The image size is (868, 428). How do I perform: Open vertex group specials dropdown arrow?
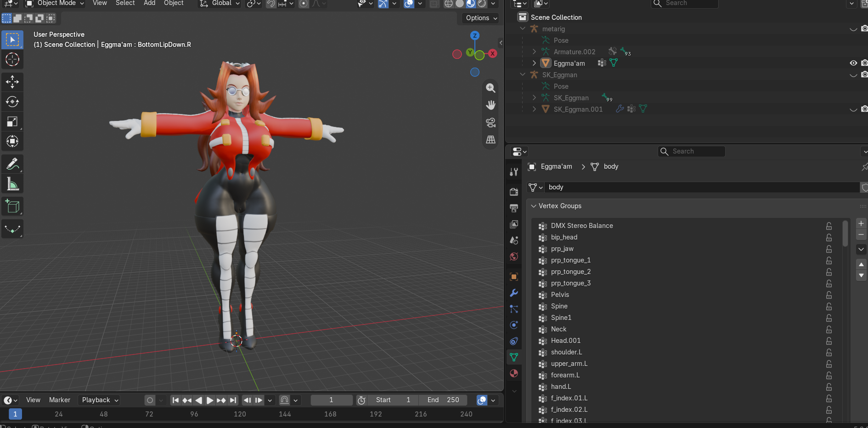click(861, 249)
